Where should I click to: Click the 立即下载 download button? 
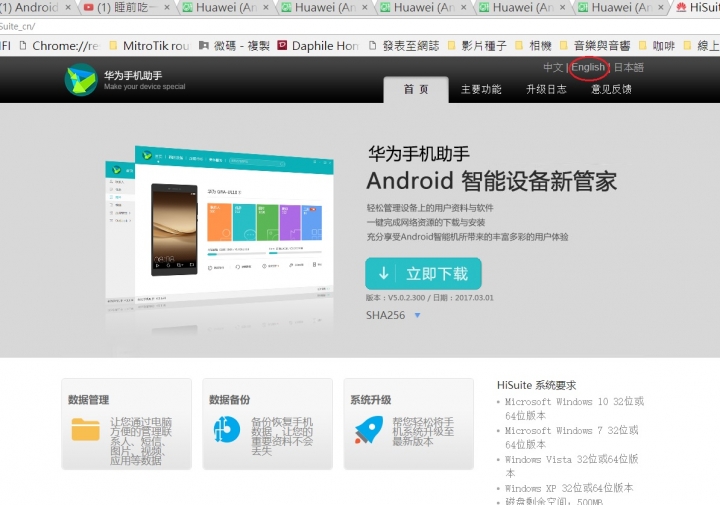point(423,274)
